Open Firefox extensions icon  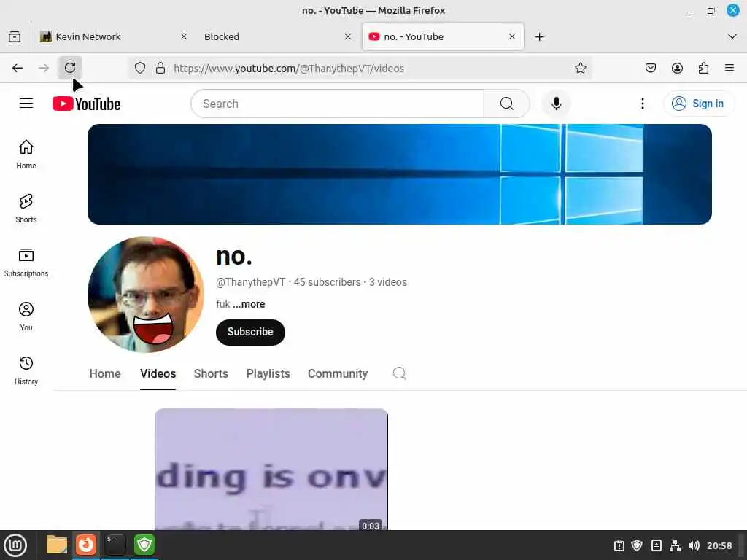pos(703,68)
